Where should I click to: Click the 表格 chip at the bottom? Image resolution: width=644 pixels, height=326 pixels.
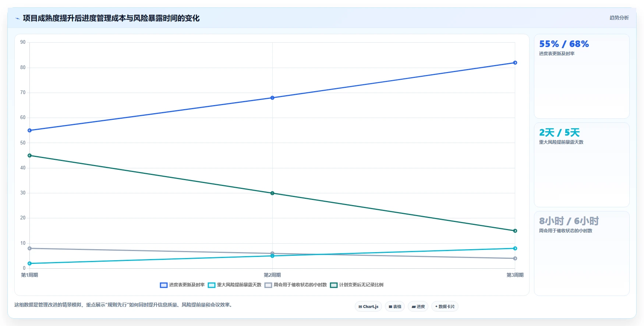coord(395,307)
